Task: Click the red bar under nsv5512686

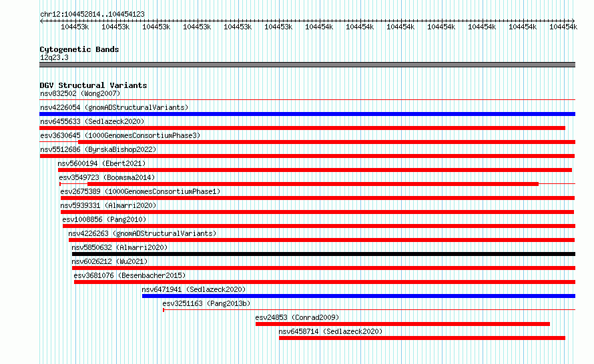Action: coord(307,156)
